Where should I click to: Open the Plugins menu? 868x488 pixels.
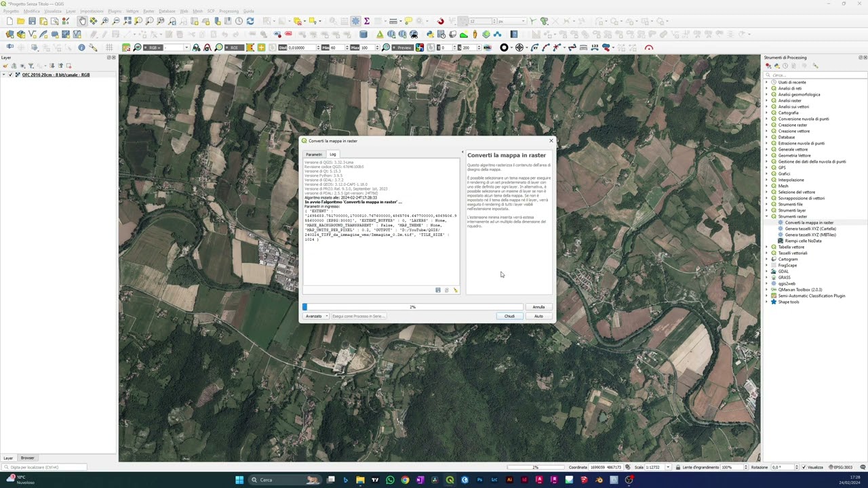click(x=115, y=11)
